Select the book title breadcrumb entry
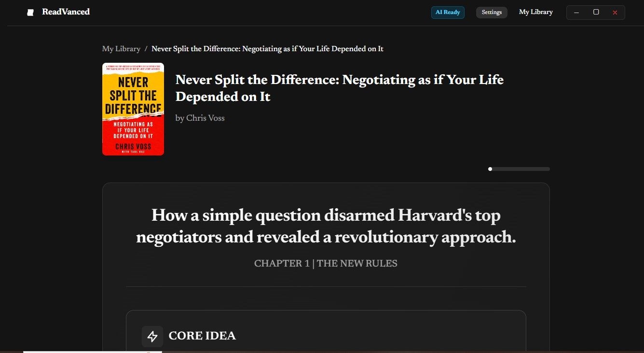Image resolution: width=644 pixels, height=353 pixels. click(x=267, y=49)
